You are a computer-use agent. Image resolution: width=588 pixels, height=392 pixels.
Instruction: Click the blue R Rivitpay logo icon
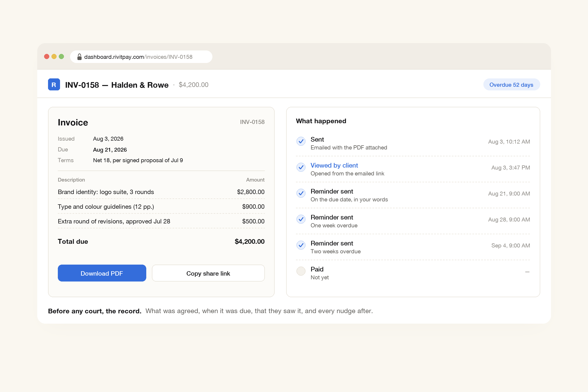pyautogui.click(x=54, y=85)
